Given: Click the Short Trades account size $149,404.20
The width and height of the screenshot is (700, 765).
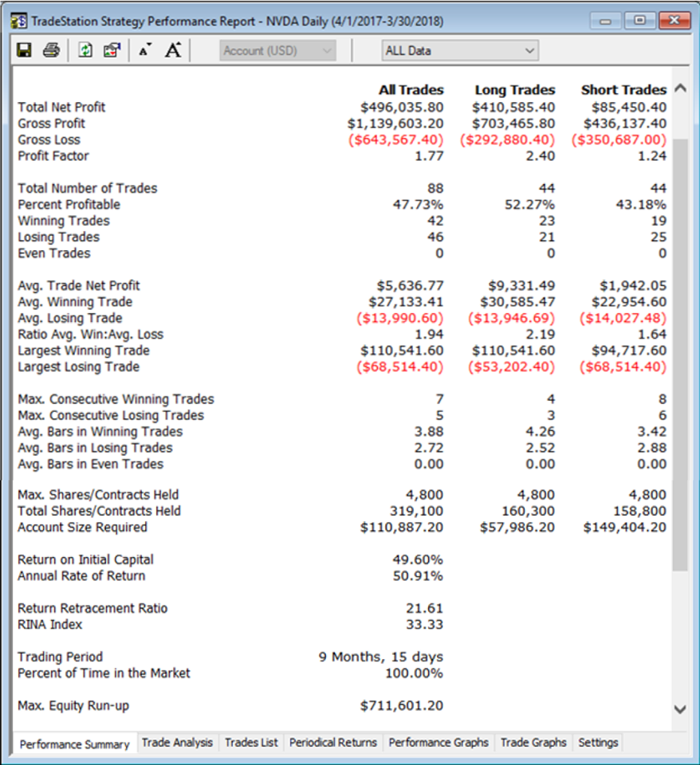Looking at the screenshot, I should (625, 528).
